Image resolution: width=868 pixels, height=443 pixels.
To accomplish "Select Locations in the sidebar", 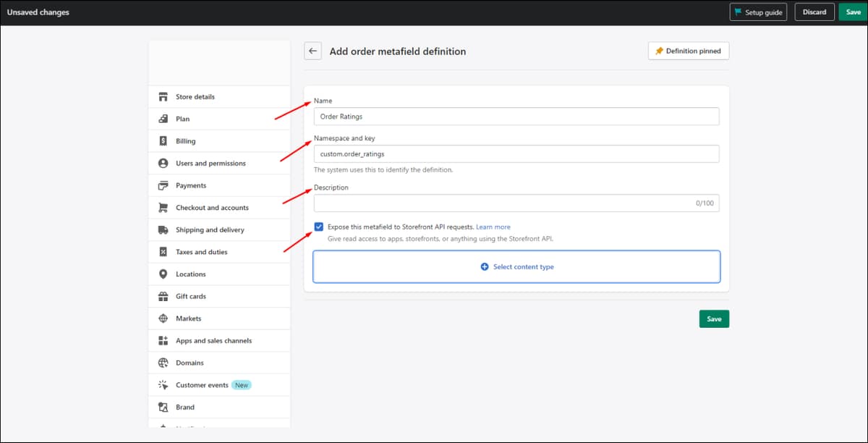I will pos(219,274).
